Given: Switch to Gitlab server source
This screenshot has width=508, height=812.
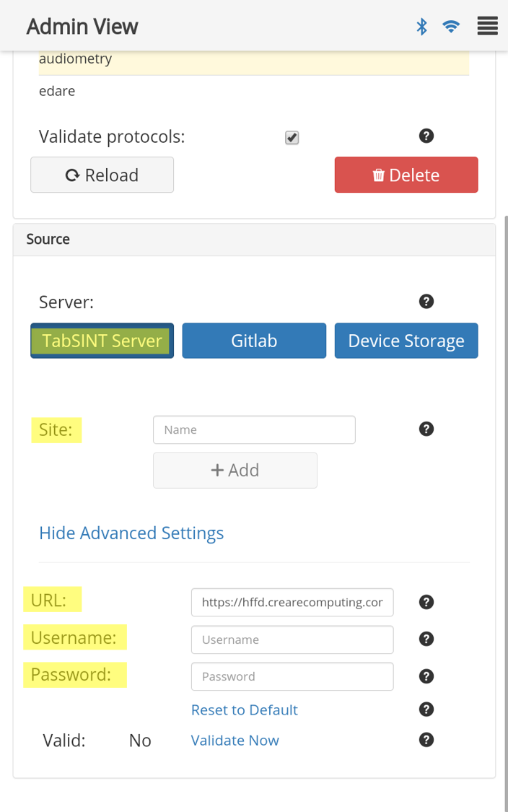Looking at the screenshot, I should (254, 341).
